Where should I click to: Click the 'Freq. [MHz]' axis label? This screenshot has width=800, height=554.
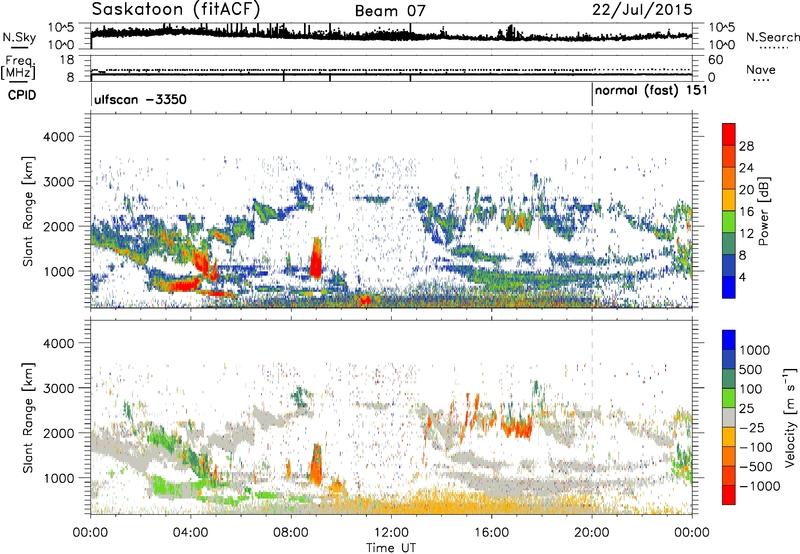[x=18, y=68]
